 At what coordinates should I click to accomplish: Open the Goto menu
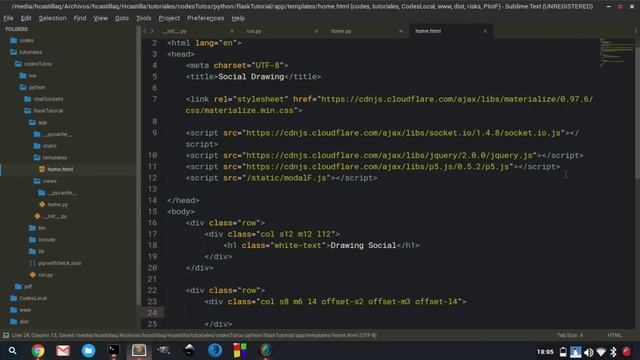point(122,18)
